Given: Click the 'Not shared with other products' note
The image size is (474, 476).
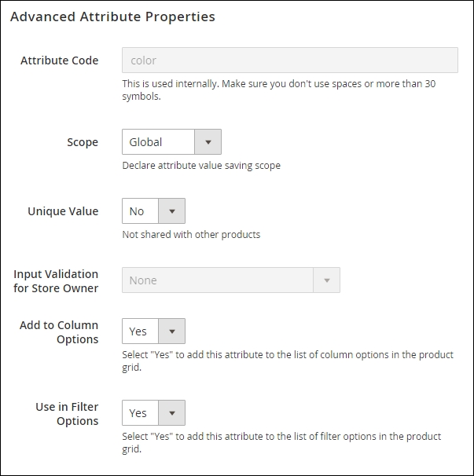Looking at the screenshot, I should click(191, 234).
